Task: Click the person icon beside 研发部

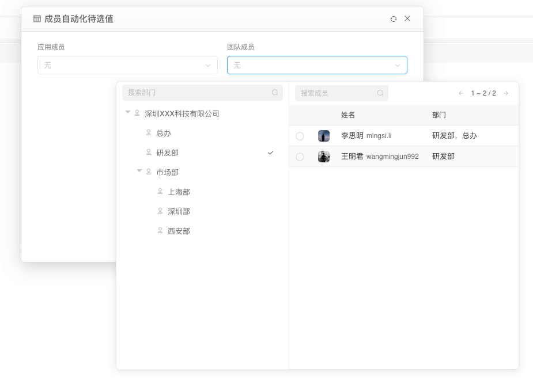Action: (148, 153)
